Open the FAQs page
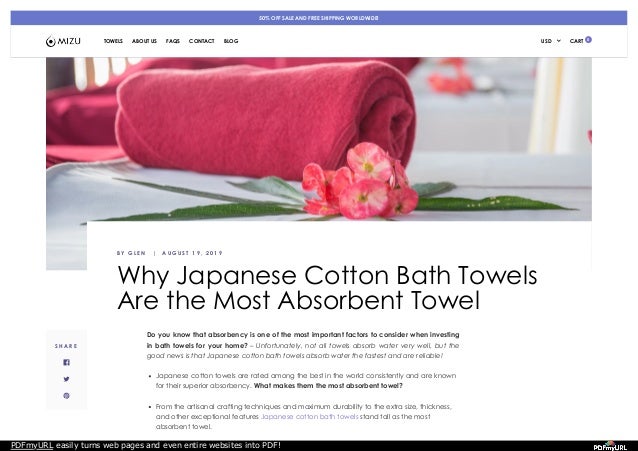 tap(173, 41)
